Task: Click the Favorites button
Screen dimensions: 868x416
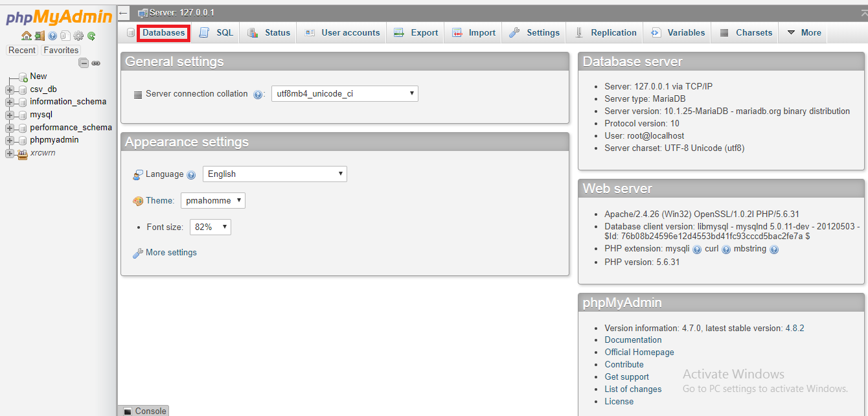Action: click(61, 50)
